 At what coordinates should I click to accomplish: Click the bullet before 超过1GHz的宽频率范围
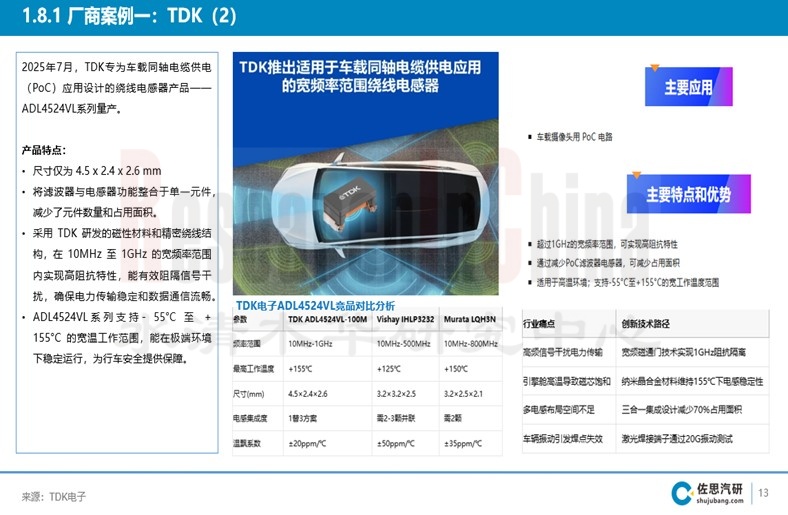coord(529,245)
